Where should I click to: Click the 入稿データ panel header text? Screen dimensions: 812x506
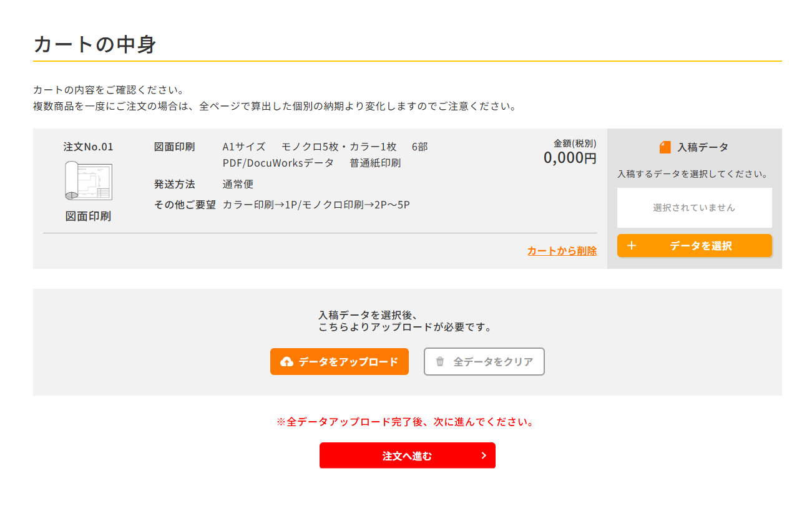pyautogui.click(x=703, y=148)
